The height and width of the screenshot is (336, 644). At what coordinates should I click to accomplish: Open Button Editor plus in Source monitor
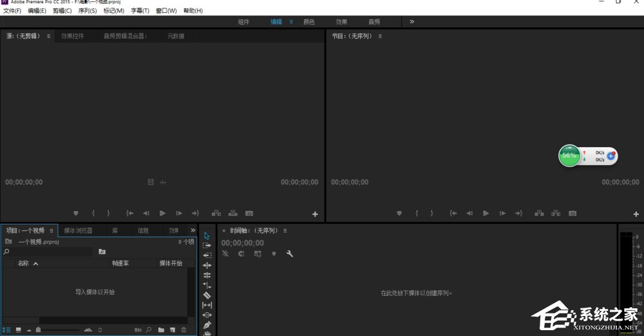click(x=315, y=214)
